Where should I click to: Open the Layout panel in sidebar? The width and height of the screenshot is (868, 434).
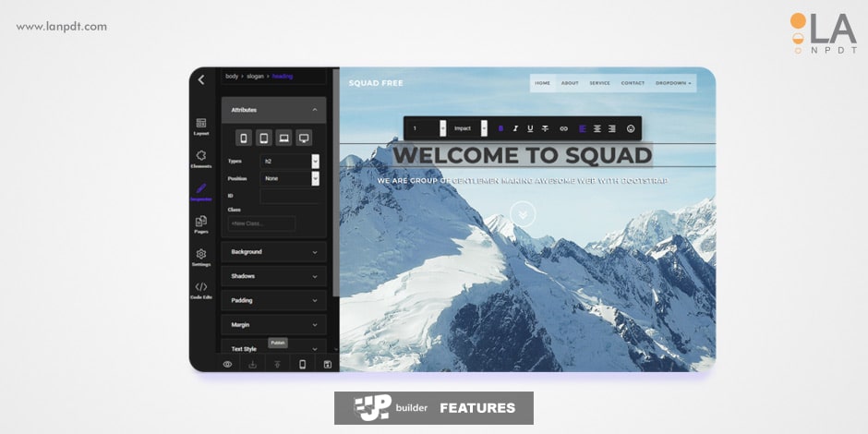click(201, 126)
